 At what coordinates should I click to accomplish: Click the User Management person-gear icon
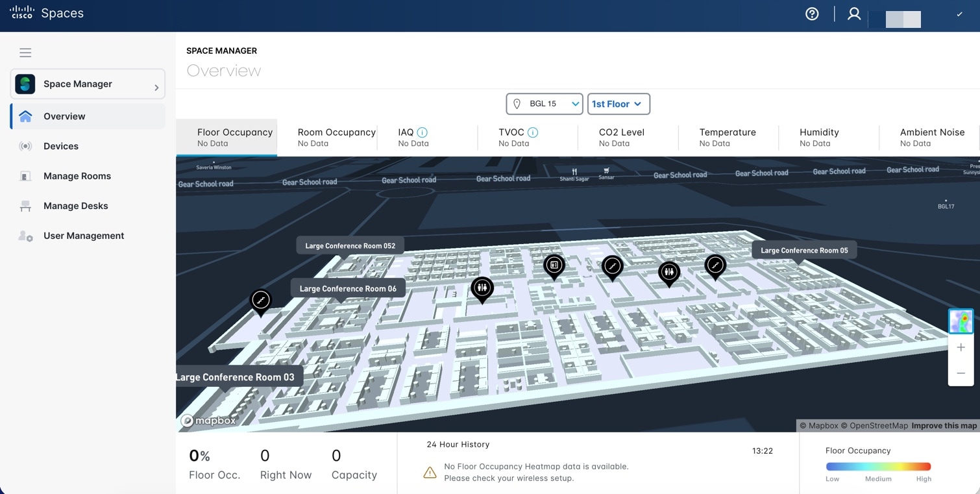point(25,236)
